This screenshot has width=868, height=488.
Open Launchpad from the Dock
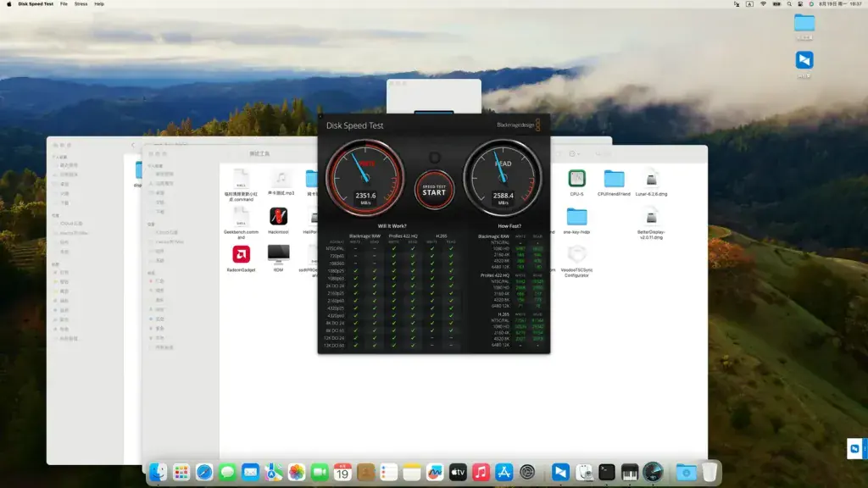[x=181, y=472]
